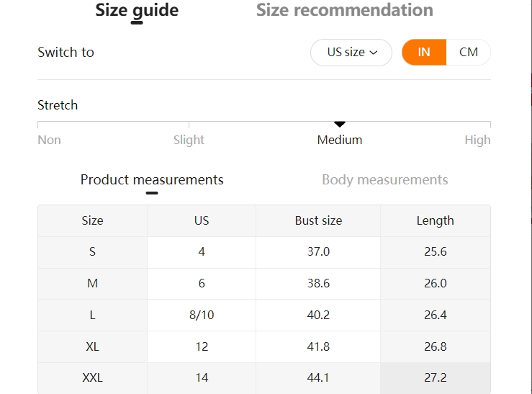Click the Slight stretch label
This screenshot has height=394, width=532.
189,140
